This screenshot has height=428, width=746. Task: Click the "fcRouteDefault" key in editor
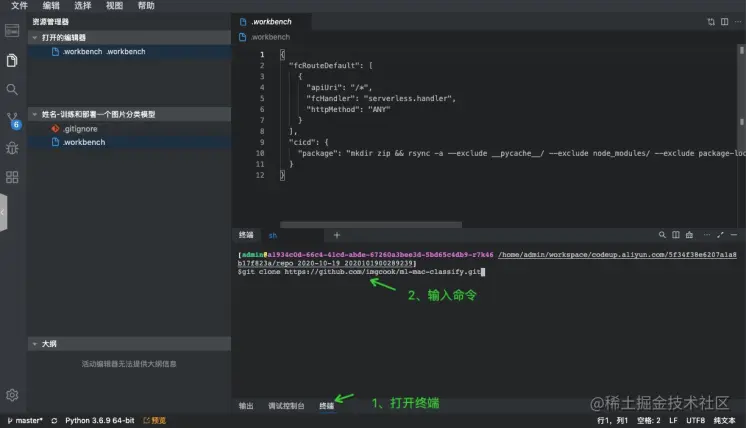pyautogui.click(x=324, y=66)
